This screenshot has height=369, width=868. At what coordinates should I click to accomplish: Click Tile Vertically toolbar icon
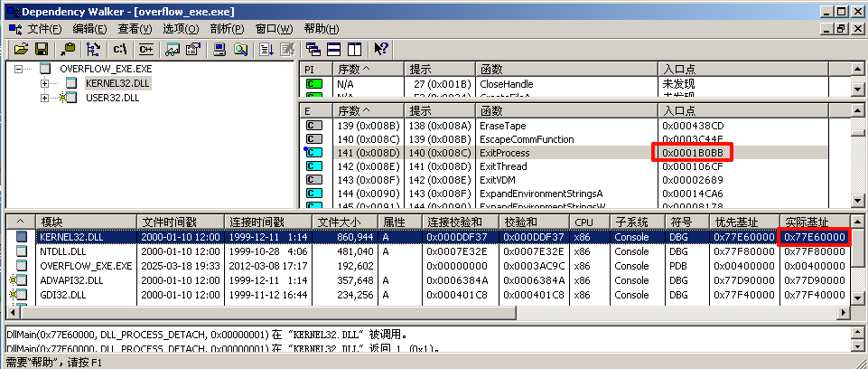pyautogui.click(x=354, y=50)
